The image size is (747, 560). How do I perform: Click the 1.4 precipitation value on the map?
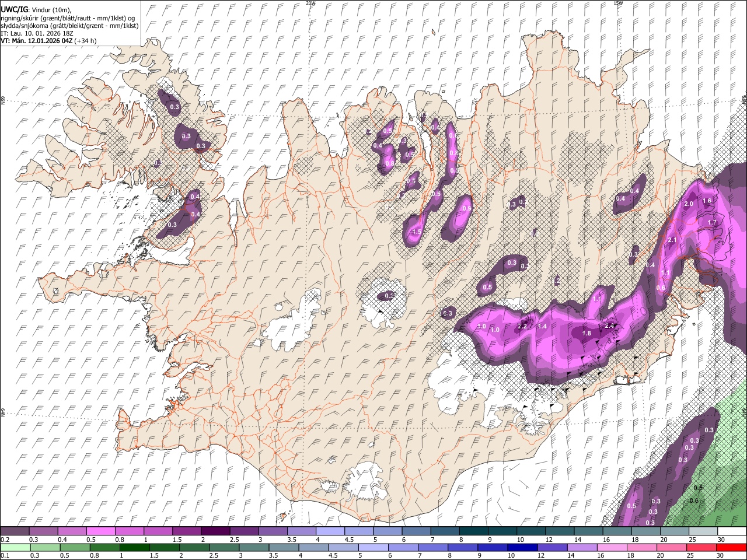542,326
